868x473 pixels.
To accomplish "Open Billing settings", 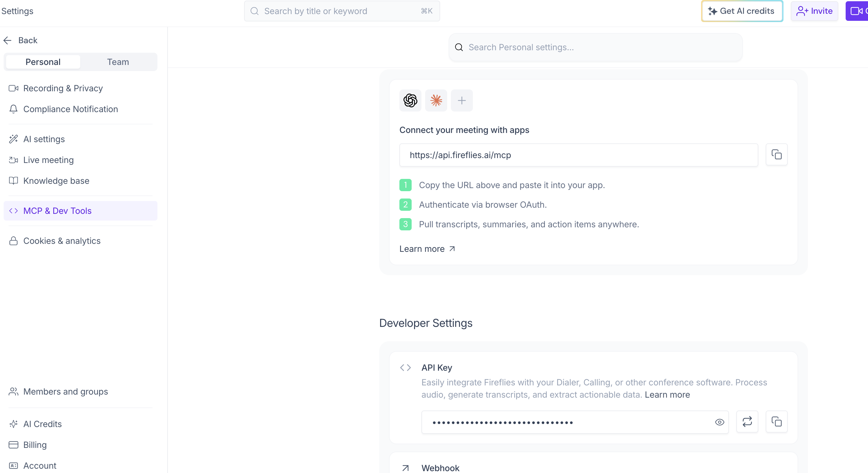I will tap(80, 445).
